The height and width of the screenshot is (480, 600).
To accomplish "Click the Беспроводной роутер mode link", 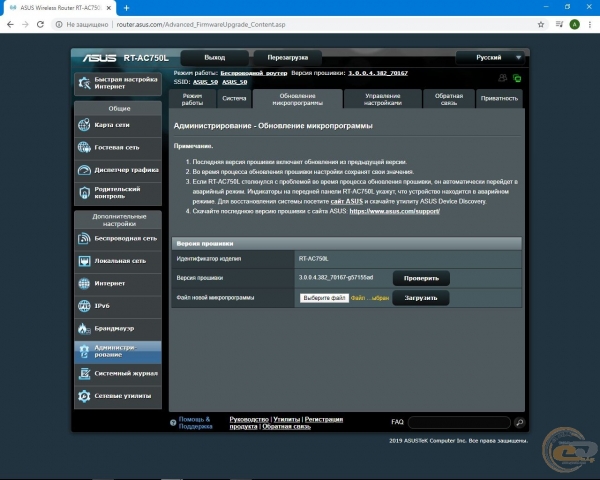I will 254,73.
